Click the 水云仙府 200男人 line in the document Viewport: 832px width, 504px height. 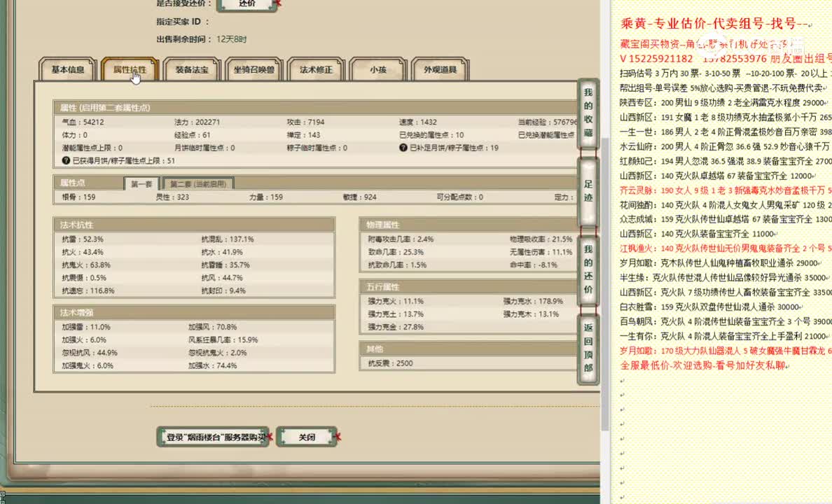coord(726,146)
